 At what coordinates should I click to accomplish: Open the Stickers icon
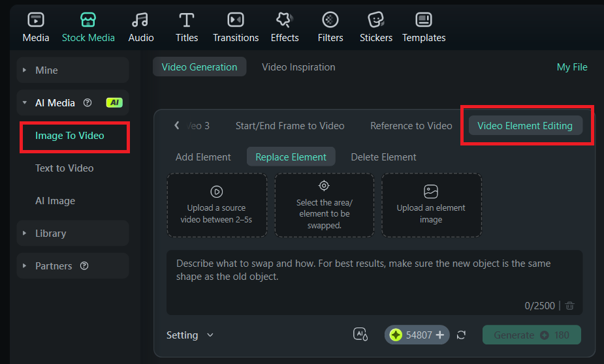tap(376, 20)
